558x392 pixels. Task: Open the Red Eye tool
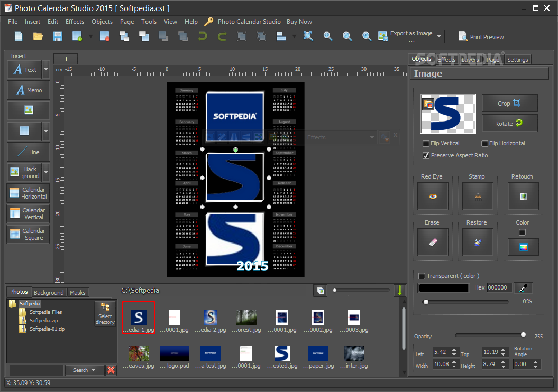(433, 197)
